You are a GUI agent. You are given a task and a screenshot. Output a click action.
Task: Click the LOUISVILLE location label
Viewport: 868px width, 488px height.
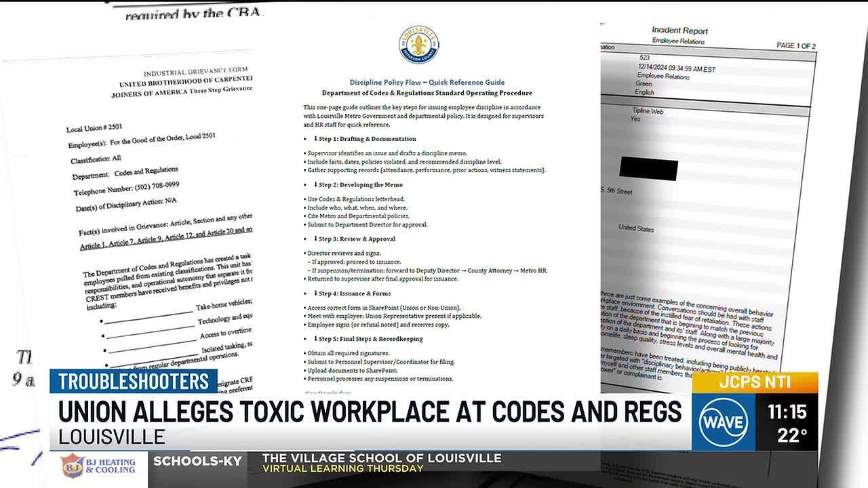click(x=112, y=437)
